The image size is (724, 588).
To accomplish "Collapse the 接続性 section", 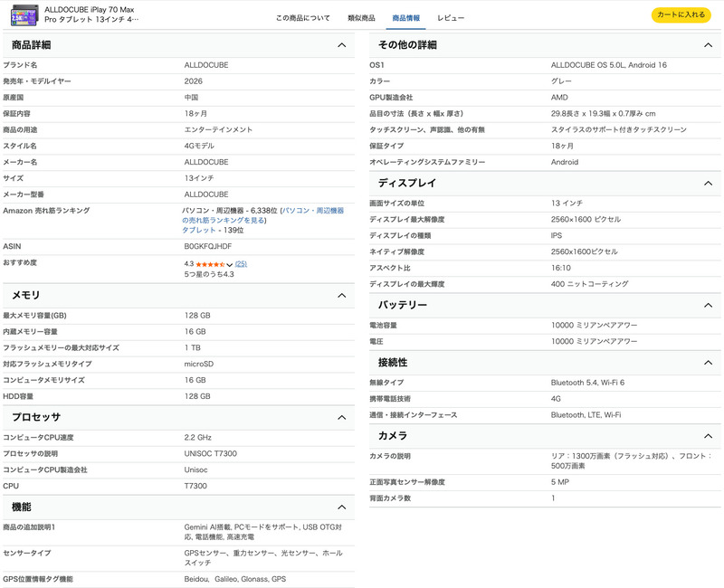I will pos(708,363).
